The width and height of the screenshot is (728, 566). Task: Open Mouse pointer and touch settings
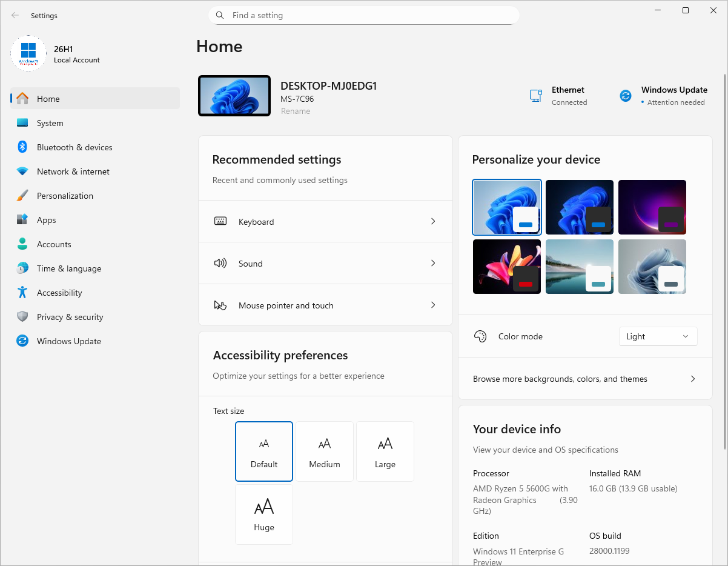tap(325, 305)
